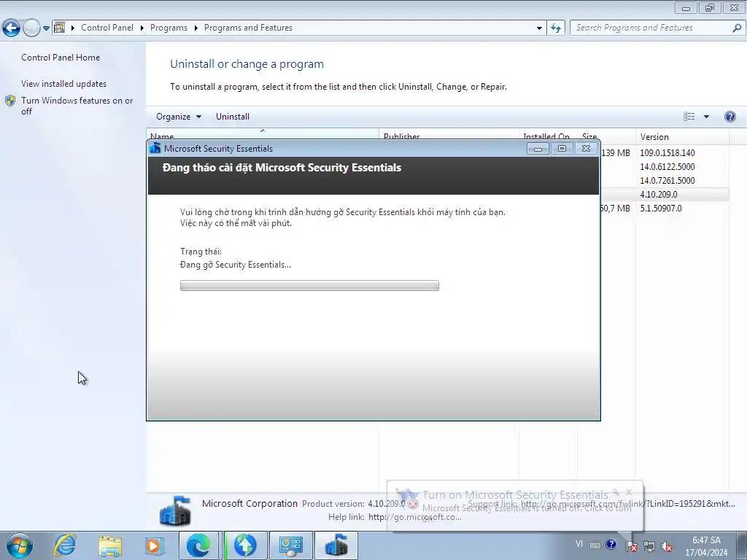Launch Internet Explorer from taskbar

pyautogui.click(x=65, y=545)
